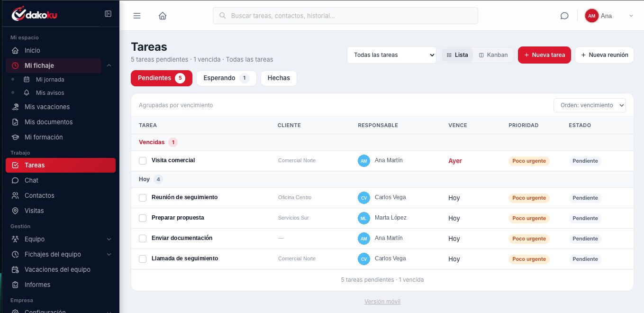The image size is (644, 313).
Task: Click the Equipo team icon
Action: coord(15,239)
